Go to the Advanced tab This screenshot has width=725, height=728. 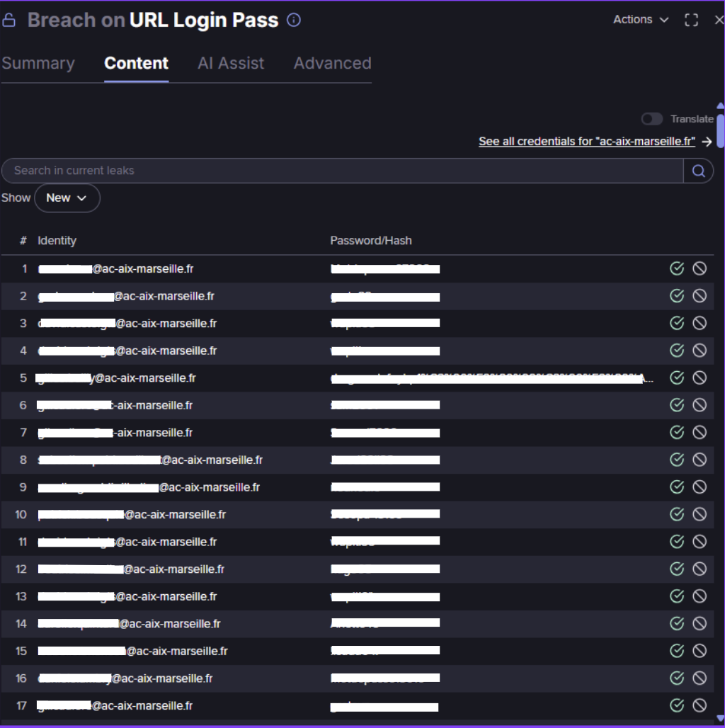pyautogui.click(x=332, y=63)
